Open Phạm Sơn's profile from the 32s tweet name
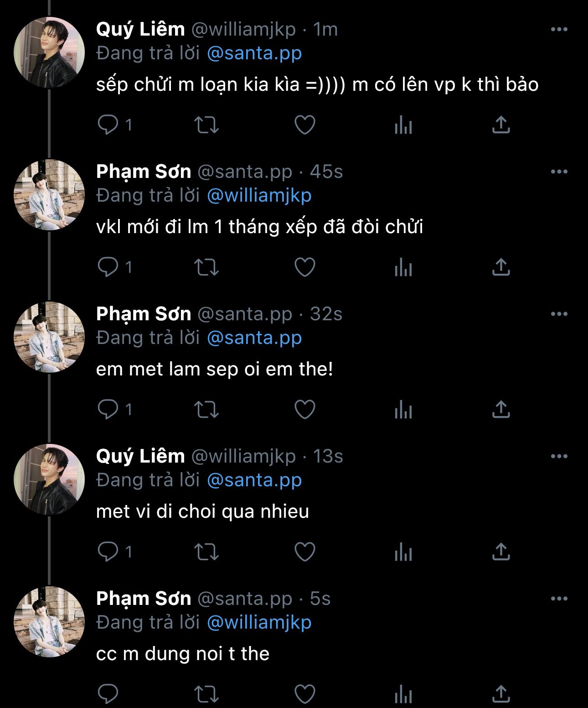 click(143, 314)
